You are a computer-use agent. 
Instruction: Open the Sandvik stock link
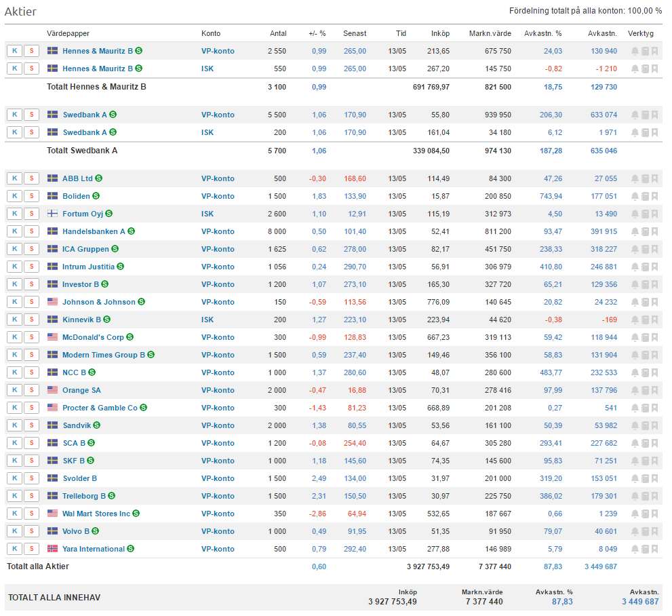(x=77, y=425)
